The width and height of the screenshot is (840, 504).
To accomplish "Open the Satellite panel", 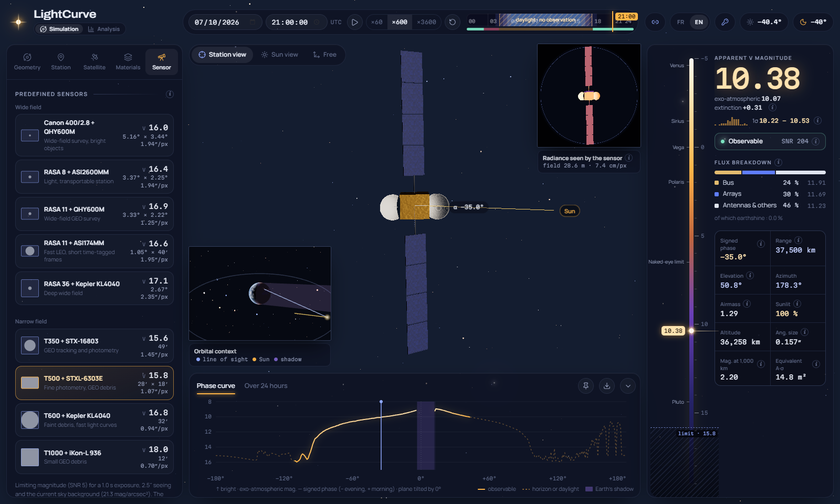I will 94,61.
